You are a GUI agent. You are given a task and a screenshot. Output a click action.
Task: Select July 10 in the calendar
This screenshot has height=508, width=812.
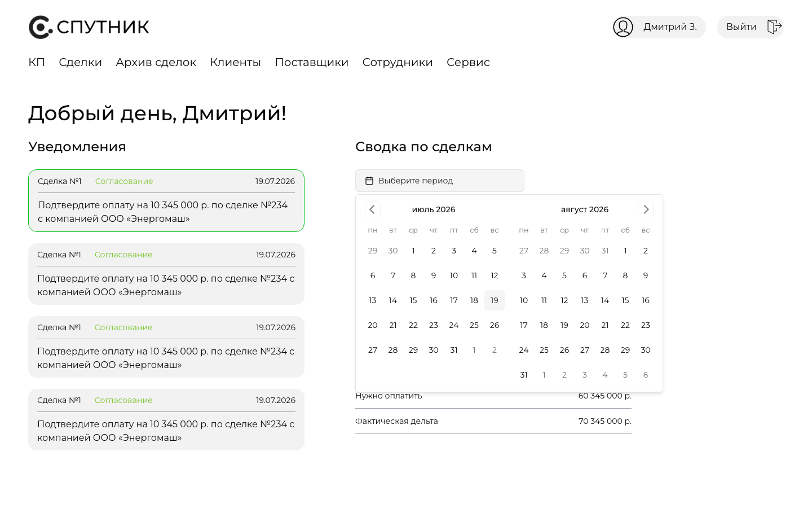454,275
